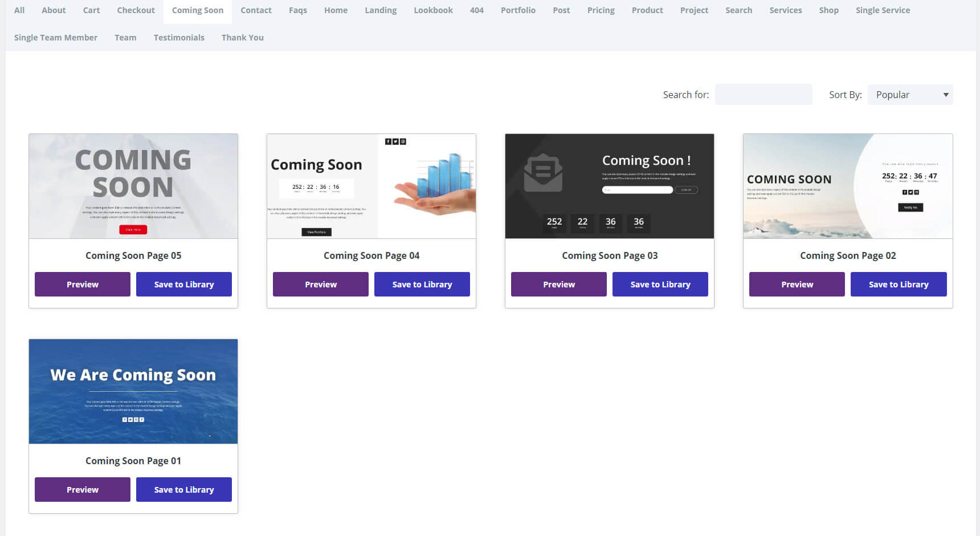Open the Pricing category tab
Viewport: 980px width, 536px height.
click(601, 10)
